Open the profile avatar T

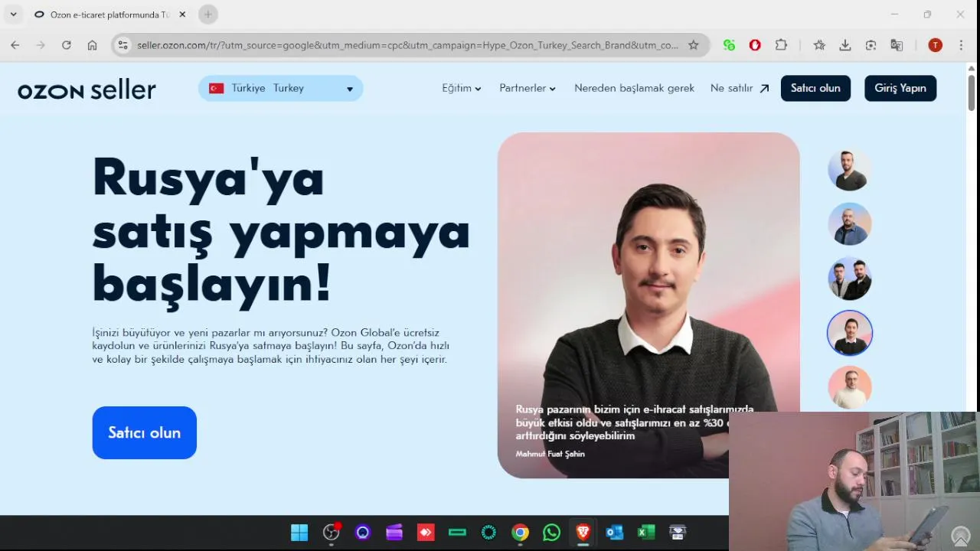pyautogui.click(x=935, y=45)
